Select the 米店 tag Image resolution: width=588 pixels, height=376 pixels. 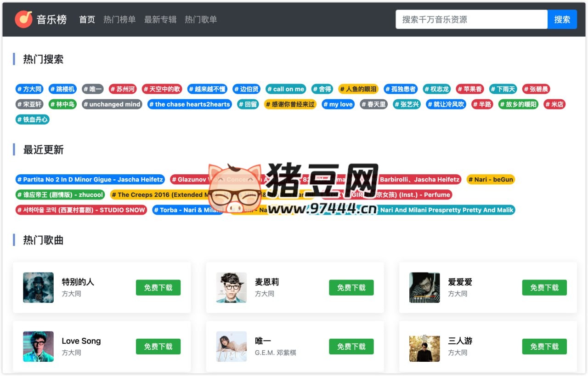coord(554,104)
